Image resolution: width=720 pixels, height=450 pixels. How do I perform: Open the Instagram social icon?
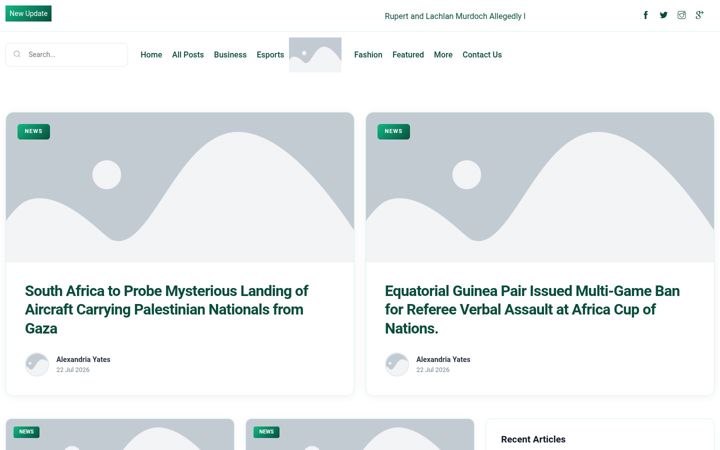click(681, 15)
